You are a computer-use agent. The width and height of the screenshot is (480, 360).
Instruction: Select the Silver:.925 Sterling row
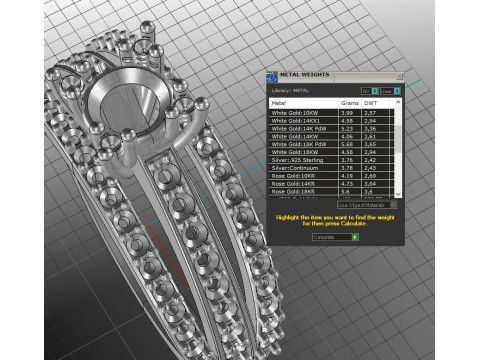click(332, 160)
